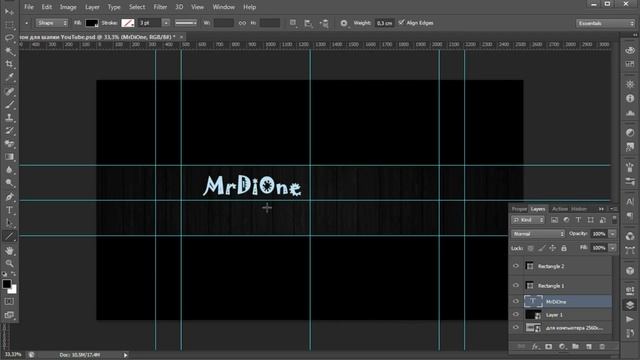The height and width of the screenshot is (360, 640).
Task: Select the Brush tool
Action: (9, 104)
